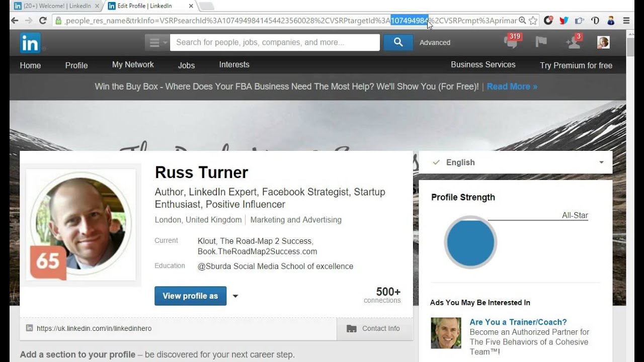
Task: Click the browser forward arrow
Action: coord(29,21)
